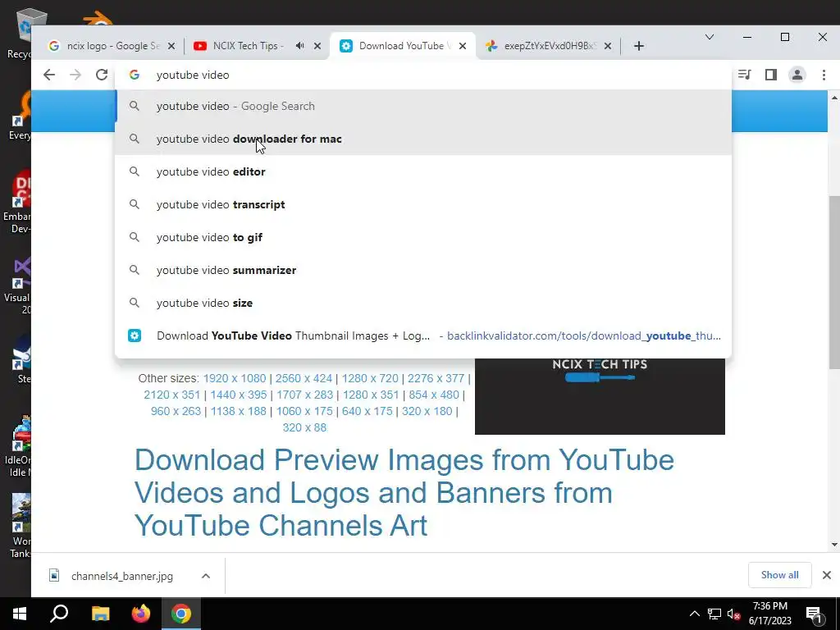Close the Download YouTube tab

click(x=463, y=46)
